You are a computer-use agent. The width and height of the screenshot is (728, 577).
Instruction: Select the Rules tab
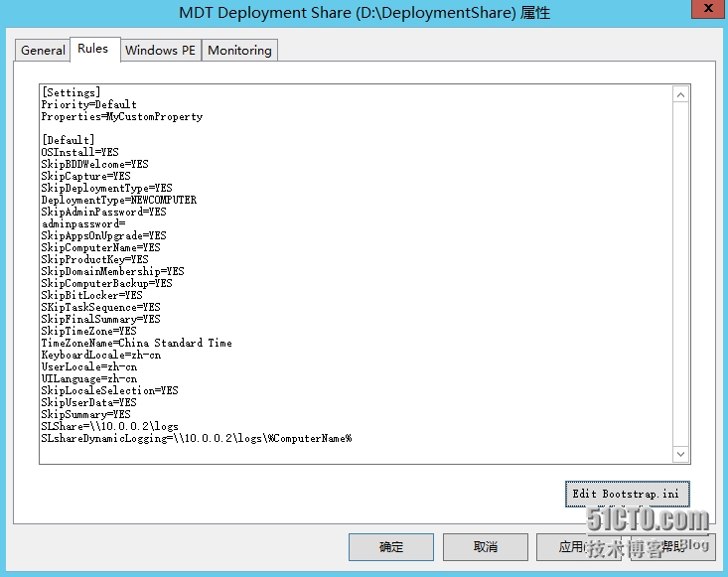click(94, 50)
